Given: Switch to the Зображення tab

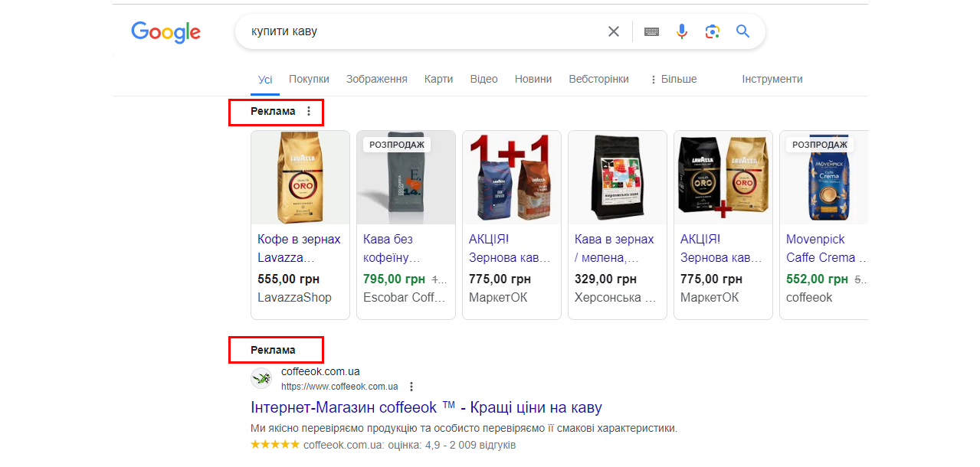Looking at the screenshot, I should click(x=376, y=79).
